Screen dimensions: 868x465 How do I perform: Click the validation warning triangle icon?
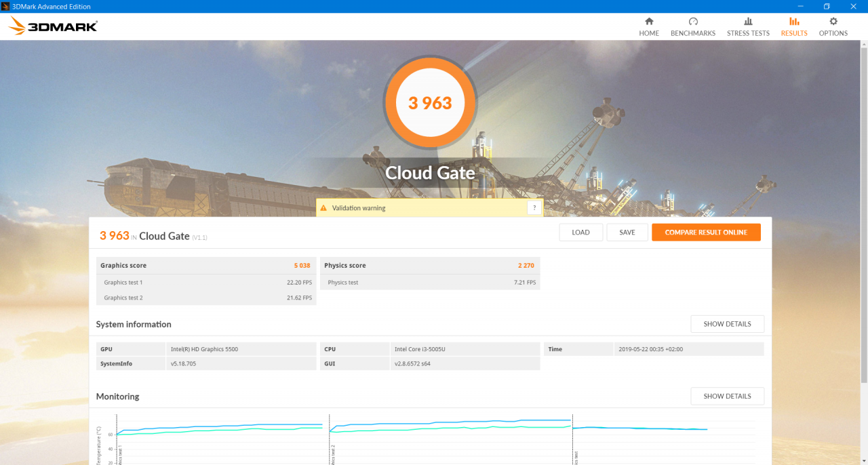[x=323, y=208]
